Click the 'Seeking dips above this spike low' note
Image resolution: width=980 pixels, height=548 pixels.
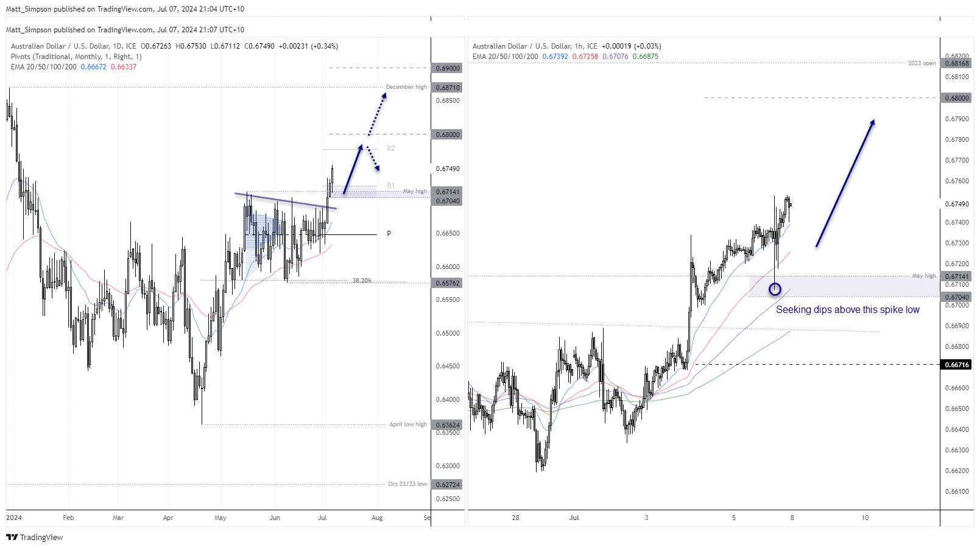848,310
